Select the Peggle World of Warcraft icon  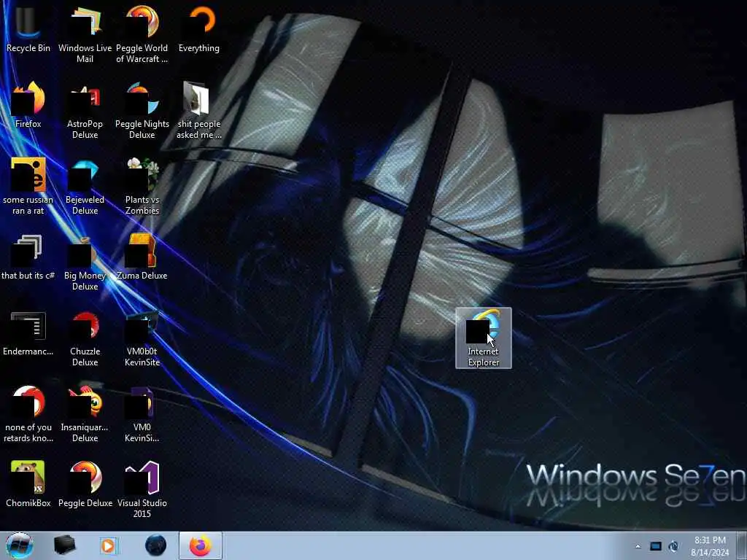(142, 34)
